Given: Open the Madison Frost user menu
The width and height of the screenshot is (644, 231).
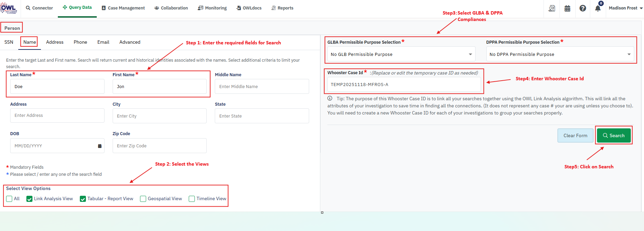Looking at the screenshot, I should 625,8.
